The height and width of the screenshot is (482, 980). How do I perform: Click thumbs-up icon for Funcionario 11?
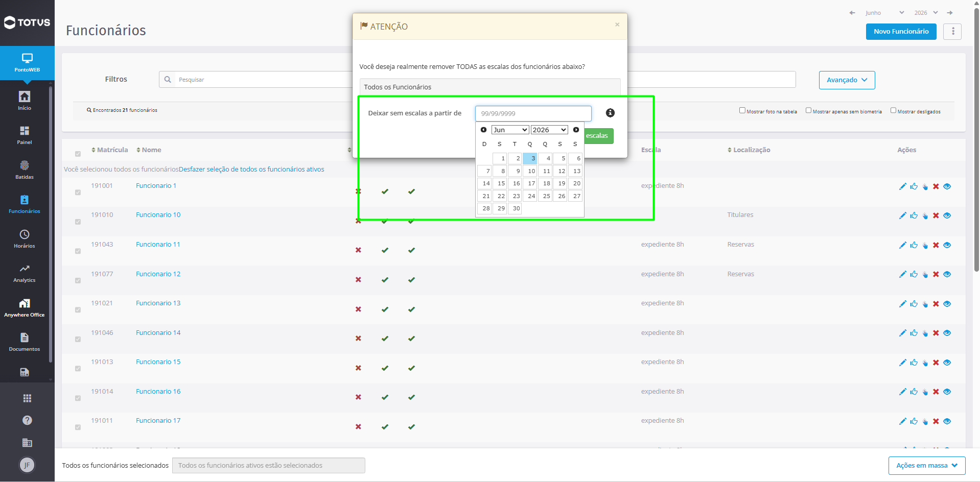coord(914,245)
